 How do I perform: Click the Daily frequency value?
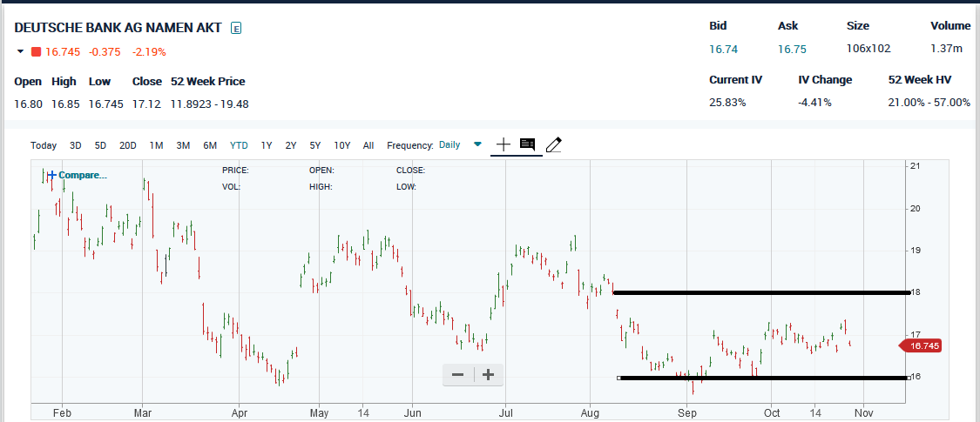[449, 144]
